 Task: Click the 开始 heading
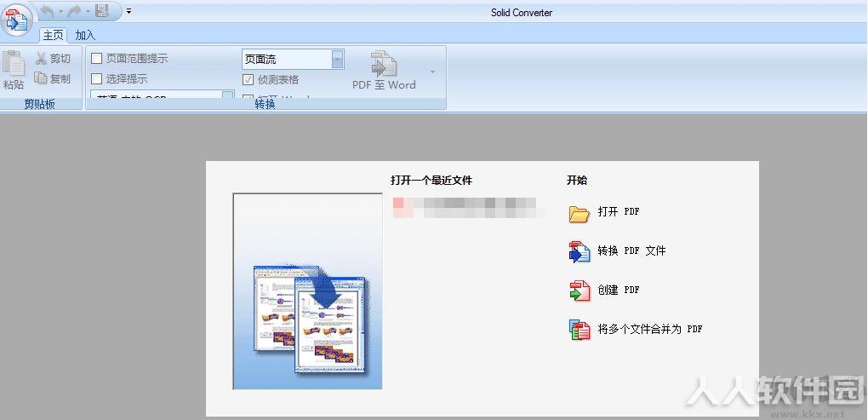click(x=577, y=180)
